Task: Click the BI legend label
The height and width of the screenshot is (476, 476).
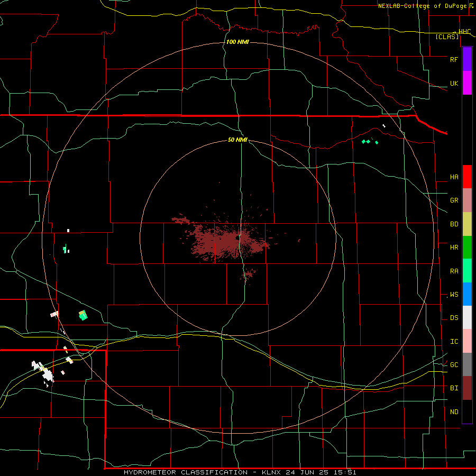Action: tap(454, 388)
